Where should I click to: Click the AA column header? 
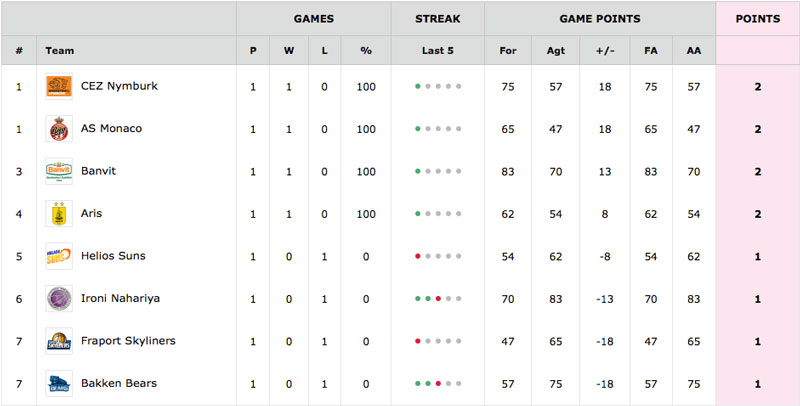point(694,50)
